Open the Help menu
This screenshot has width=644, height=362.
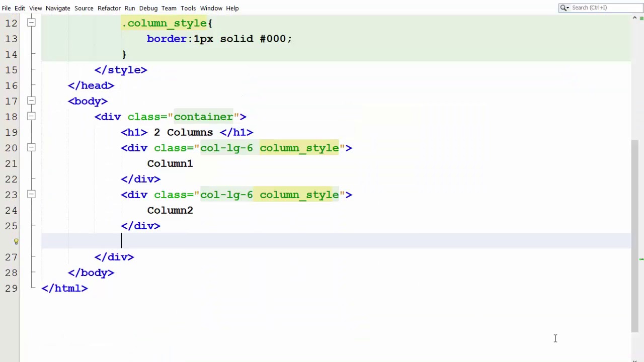(232, 8)
